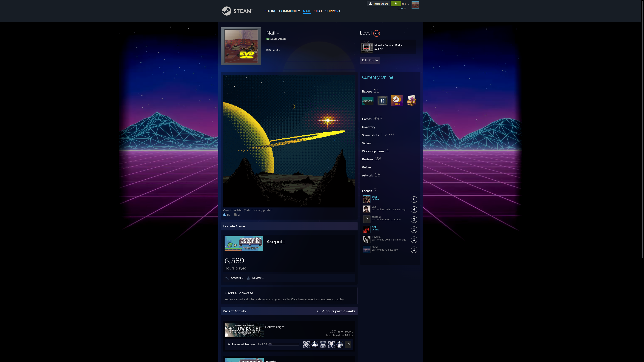Open the Guides link
This screenshot has width=644, height=362.
click(366, 167)
